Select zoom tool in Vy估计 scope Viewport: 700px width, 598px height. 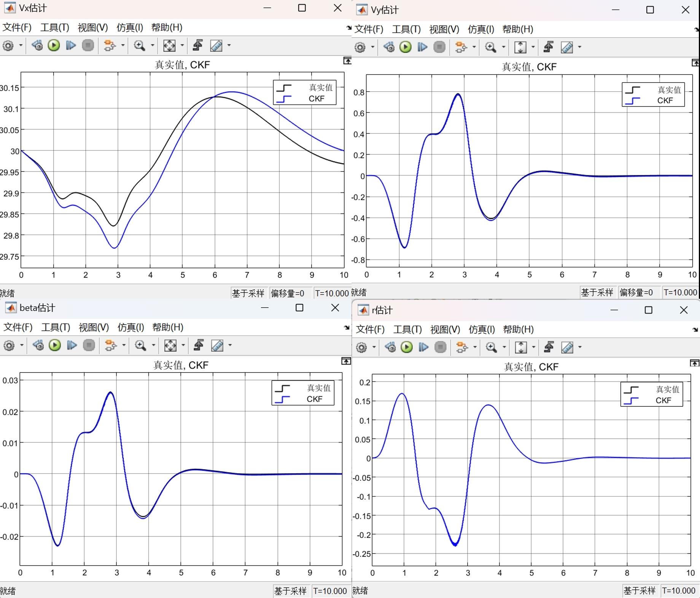click(x=491, y=47)
